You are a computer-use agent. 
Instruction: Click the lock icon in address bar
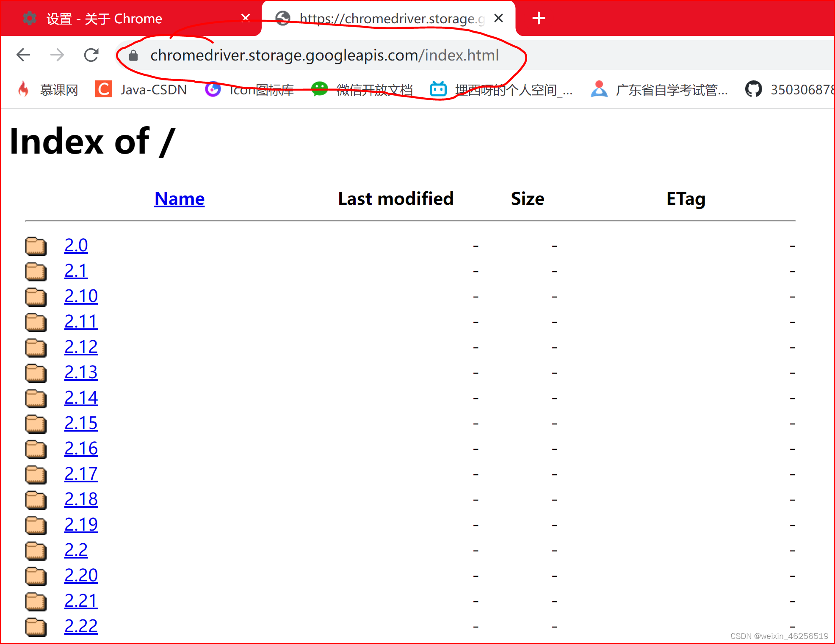[133, 55]
